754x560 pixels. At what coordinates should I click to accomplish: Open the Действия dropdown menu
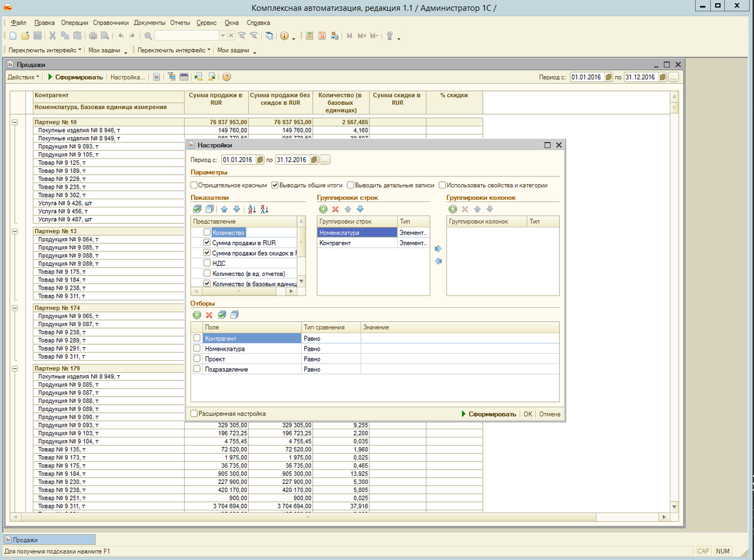click(x=23, y=77)
